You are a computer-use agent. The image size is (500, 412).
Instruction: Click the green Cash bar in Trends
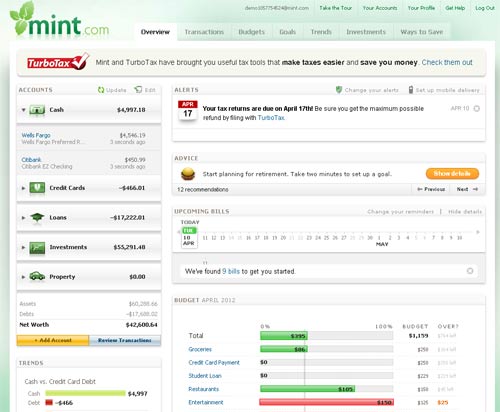coord(85,394)
